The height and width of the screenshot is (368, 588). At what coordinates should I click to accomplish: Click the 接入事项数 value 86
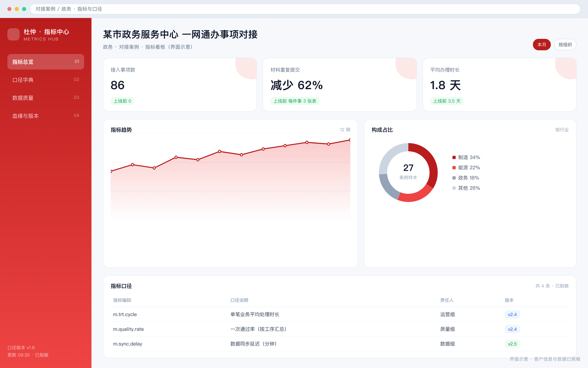(118, 85)
